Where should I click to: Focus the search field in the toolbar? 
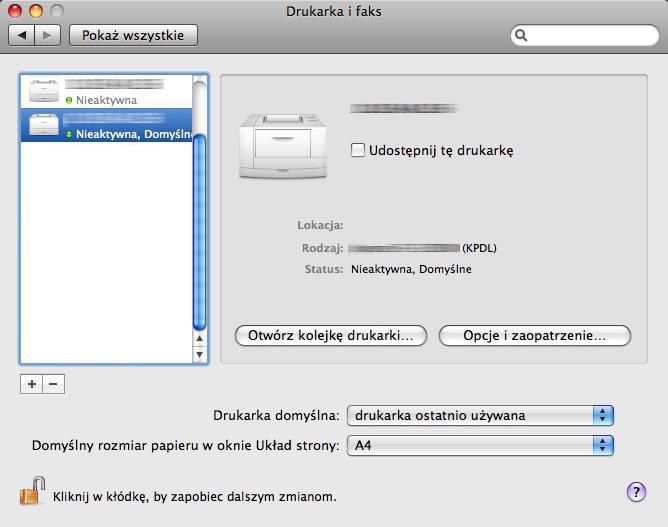pos(584,35)
